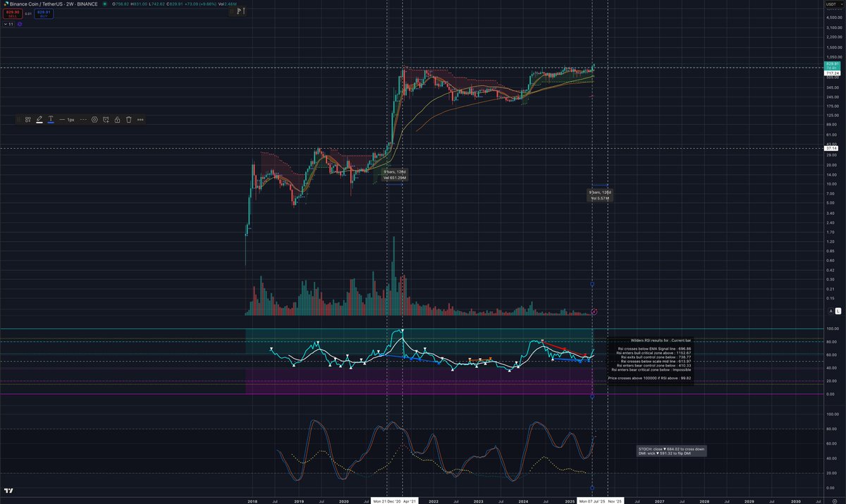The image size is (846, 504).
Task: Click the 27.14 price label on the scale
Action: point(831,148)
